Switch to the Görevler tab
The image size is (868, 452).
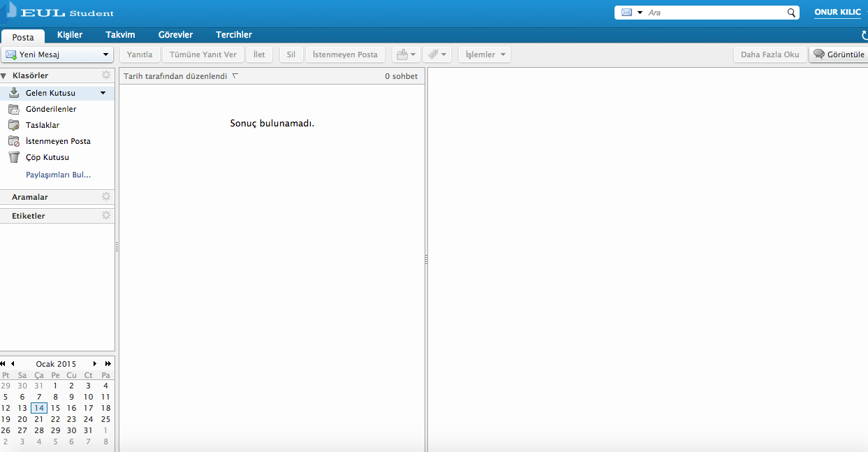tap(175, 35)
